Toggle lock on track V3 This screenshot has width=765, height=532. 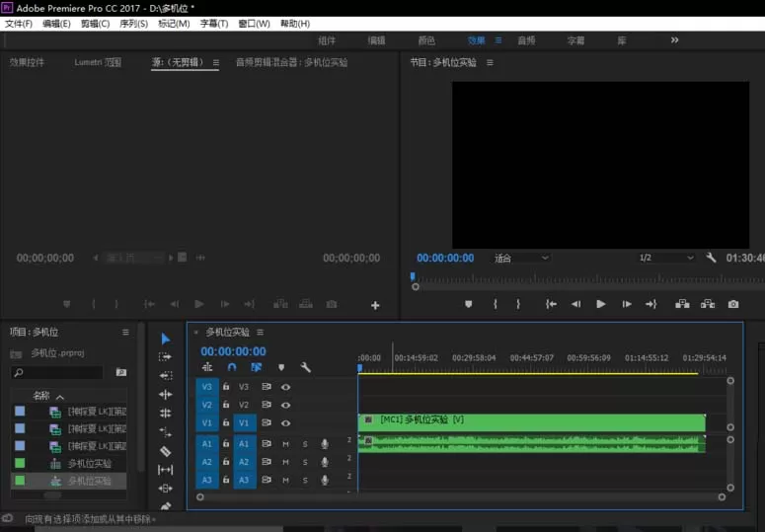226,386
